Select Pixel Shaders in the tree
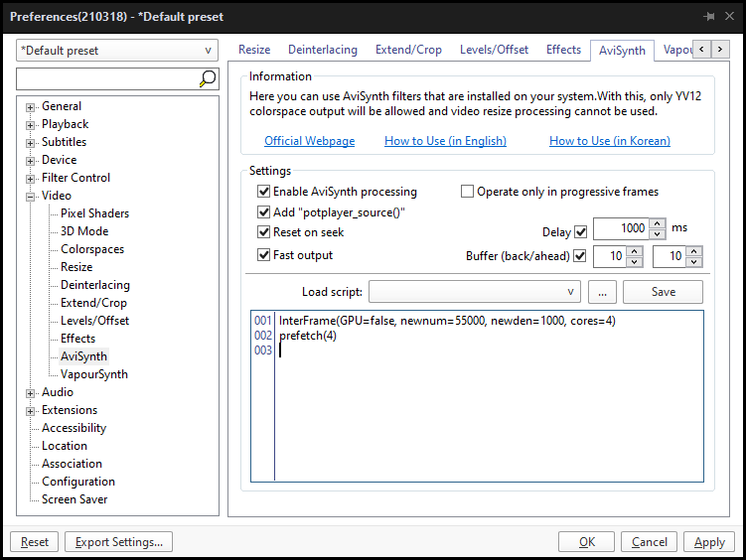 (94, 213)
